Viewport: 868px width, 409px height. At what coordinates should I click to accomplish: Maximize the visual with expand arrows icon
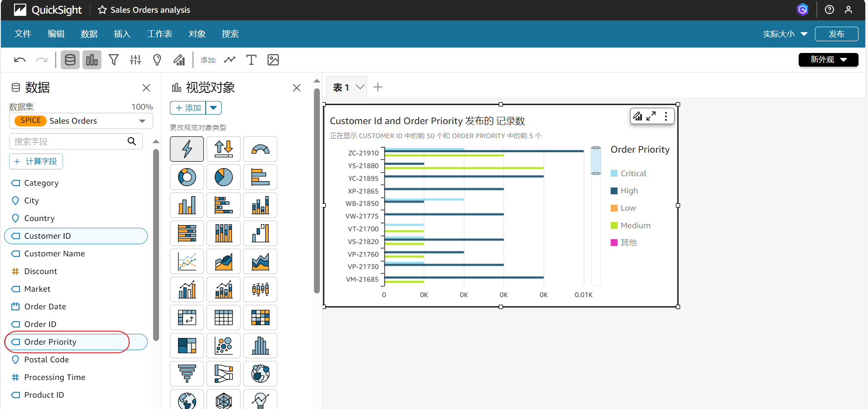tap(651, 116)
